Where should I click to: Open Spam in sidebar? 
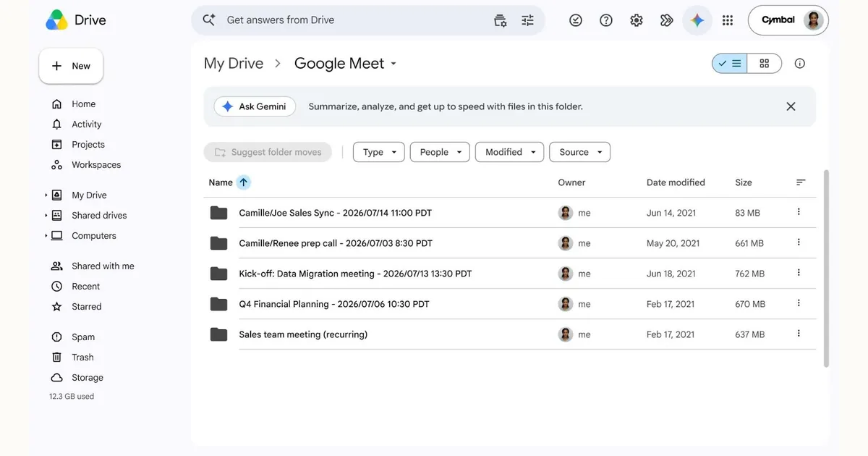(x=82, y=337)
